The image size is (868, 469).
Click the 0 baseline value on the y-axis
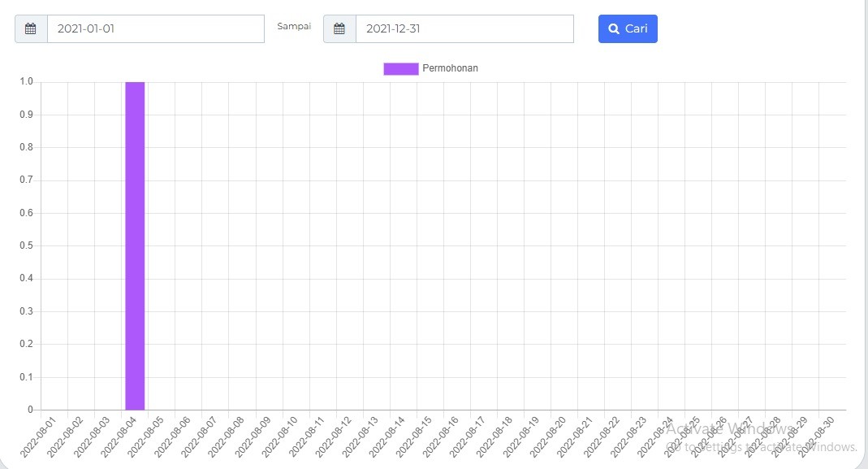[x=30, y=410]
